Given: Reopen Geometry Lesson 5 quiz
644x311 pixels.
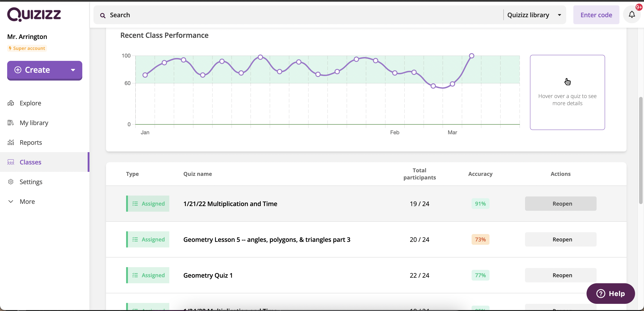Looking at the screenshot, I should click(x=561, y=239).
